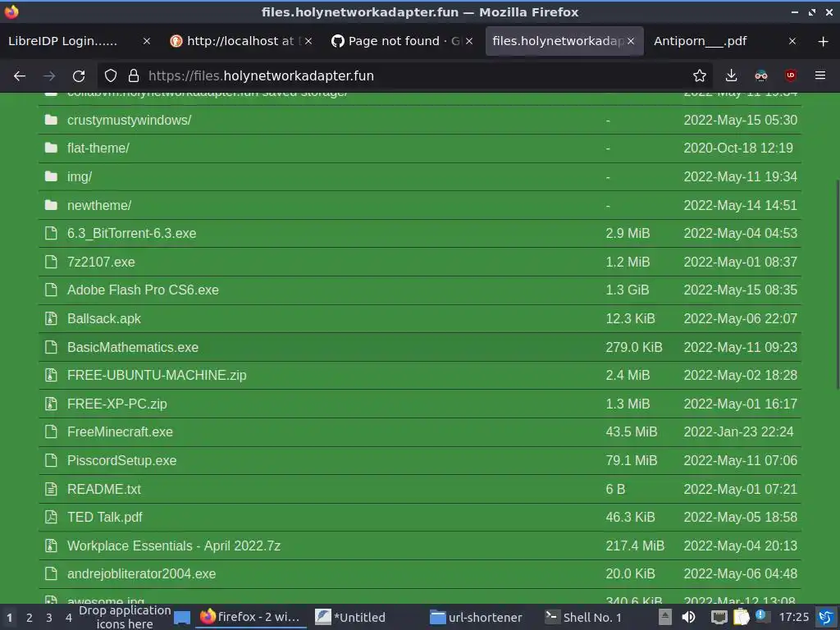Download 6.3_BitTorrent-6.3.exe
This screenshot has width=840, height=630.
point(132,234)
